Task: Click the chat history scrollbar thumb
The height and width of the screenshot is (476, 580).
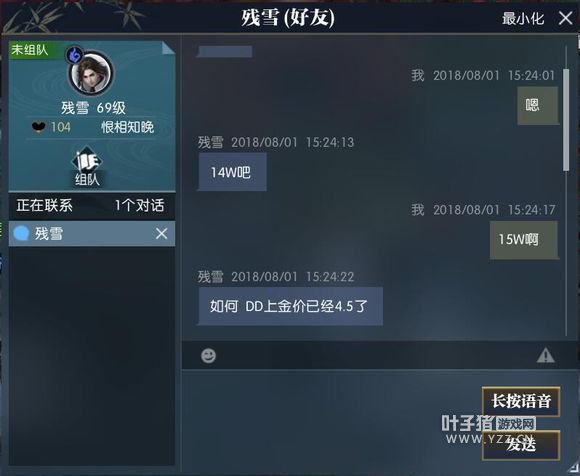Action: click(566, 120)
